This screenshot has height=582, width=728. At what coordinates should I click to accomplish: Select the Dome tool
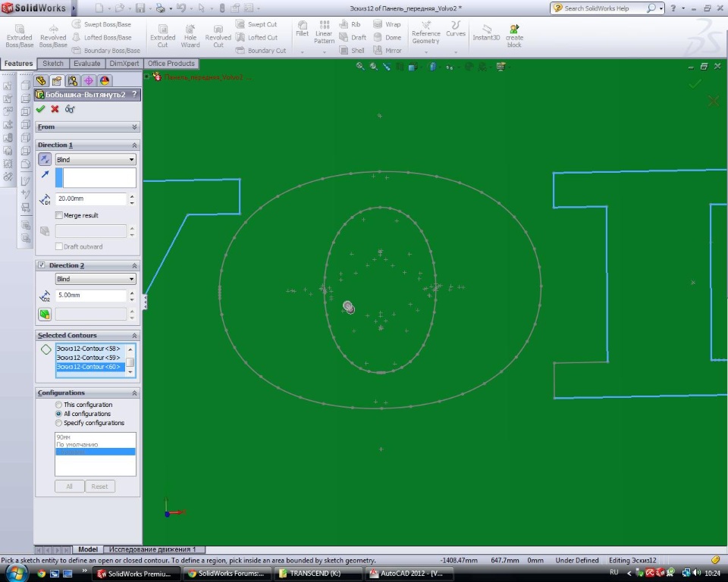[x=388, y=37]
